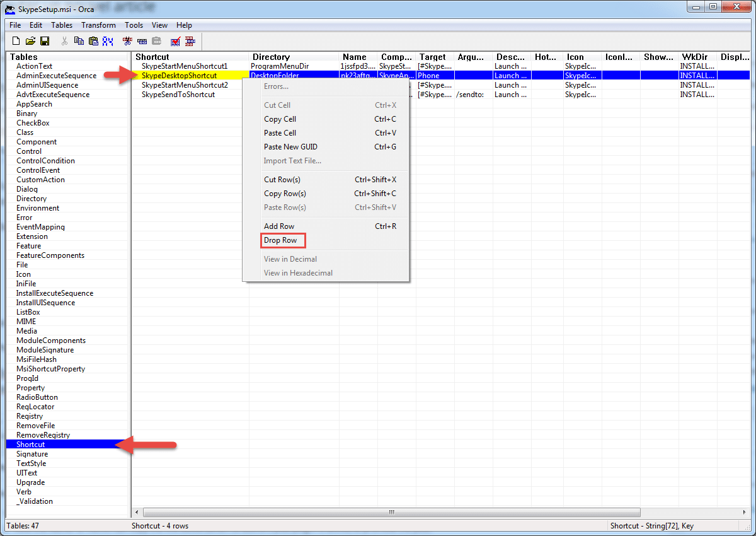
Task: Click the Directory column header
Action: click(271, 57)
